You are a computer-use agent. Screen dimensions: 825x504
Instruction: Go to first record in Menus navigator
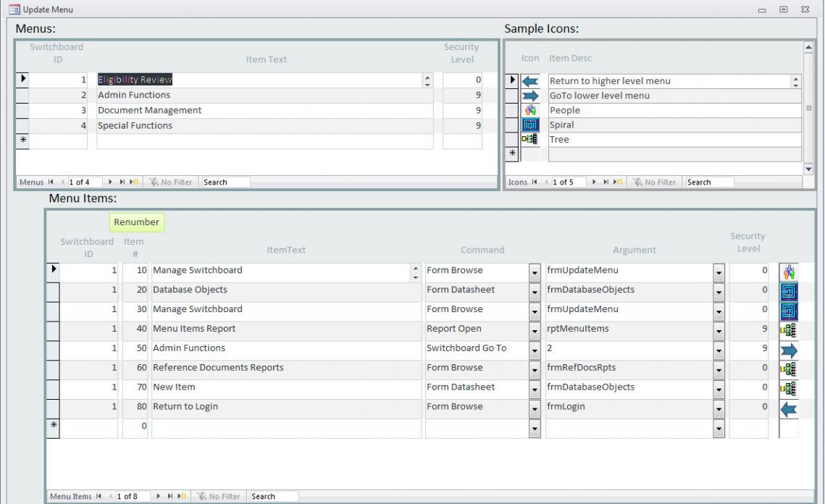[51, 182]
